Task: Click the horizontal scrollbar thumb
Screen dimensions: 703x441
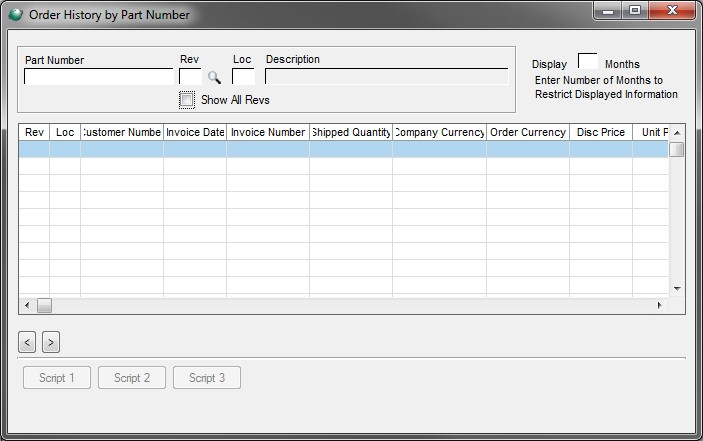Action: coord(44,305)
